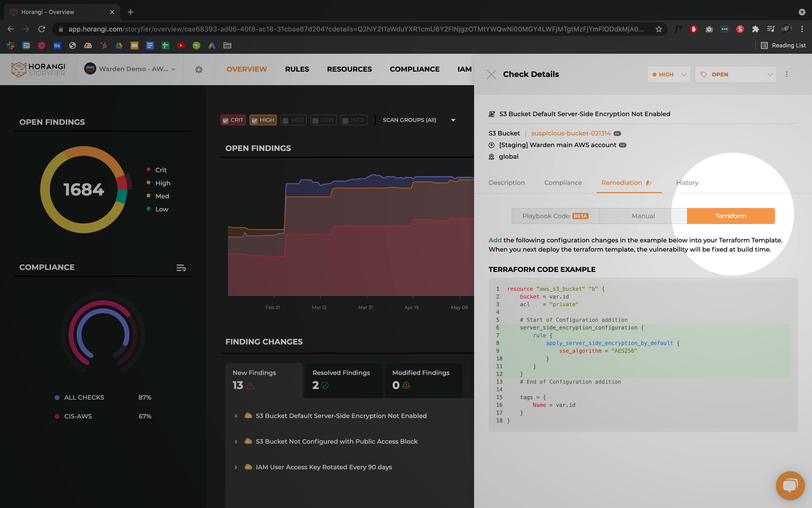Select the Resolved Findings card
The width and height of the screenshot is (812, 508).
point(343,381)
